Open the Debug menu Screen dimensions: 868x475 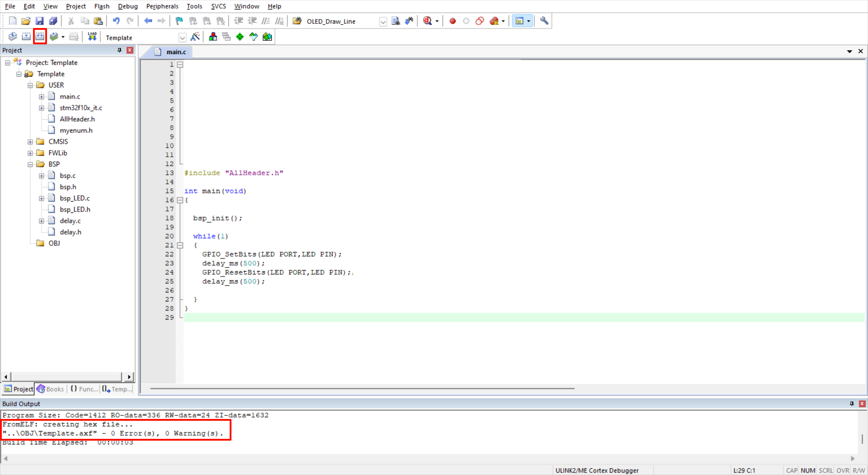click(x=128, y=6)
